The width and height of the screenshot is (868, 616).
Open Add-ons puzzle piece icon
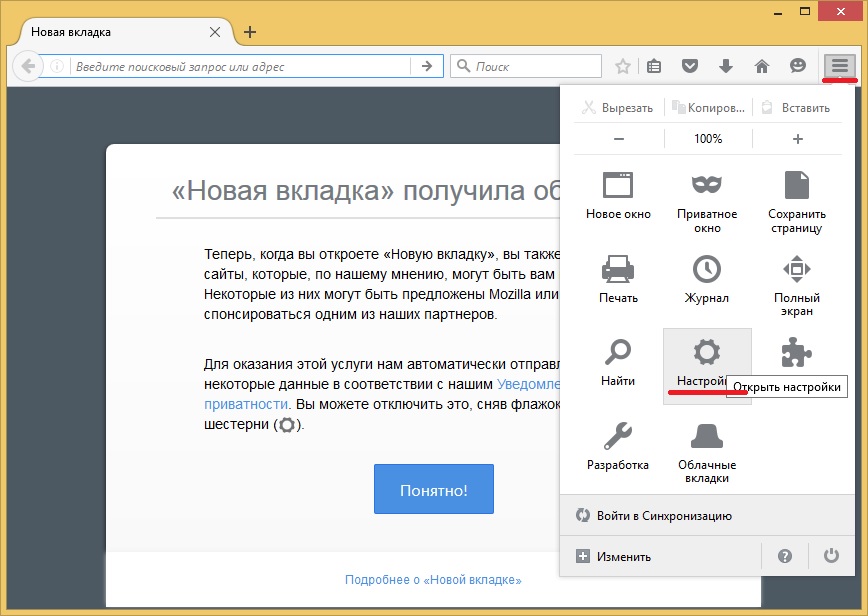pos(797,353)
